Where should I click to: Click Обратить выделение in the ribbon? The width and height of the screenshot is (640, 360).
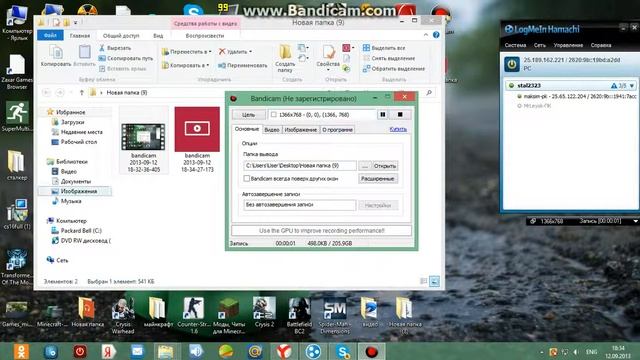394,69
